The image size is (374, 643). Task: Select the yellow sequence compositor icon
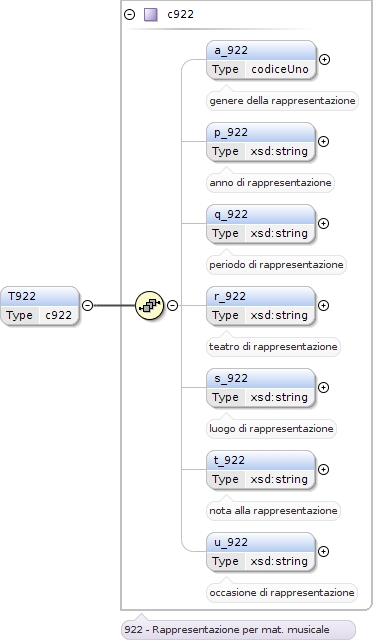[150, 306]
